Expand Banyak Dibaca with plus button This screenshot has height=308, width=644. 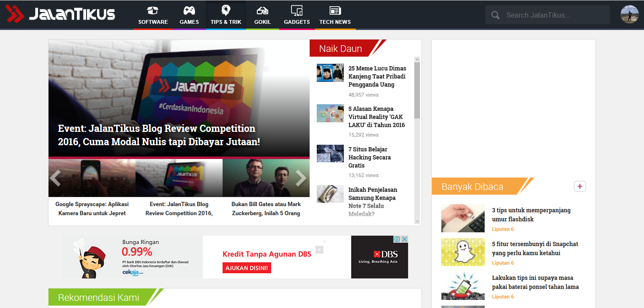580,186
